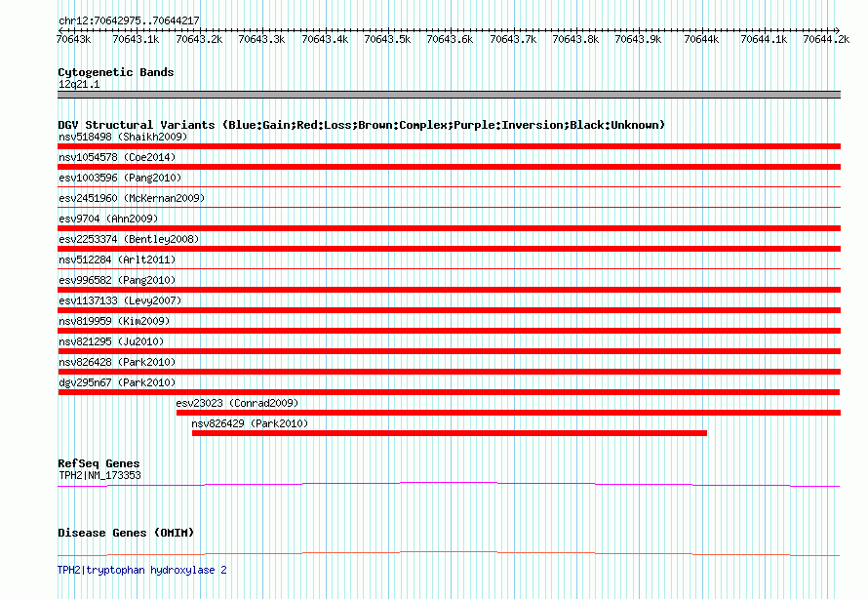Select the nsv1054578 (Coe2014) variant label
868x599 pixels.
pyautogui.click(x=117, y=157)
